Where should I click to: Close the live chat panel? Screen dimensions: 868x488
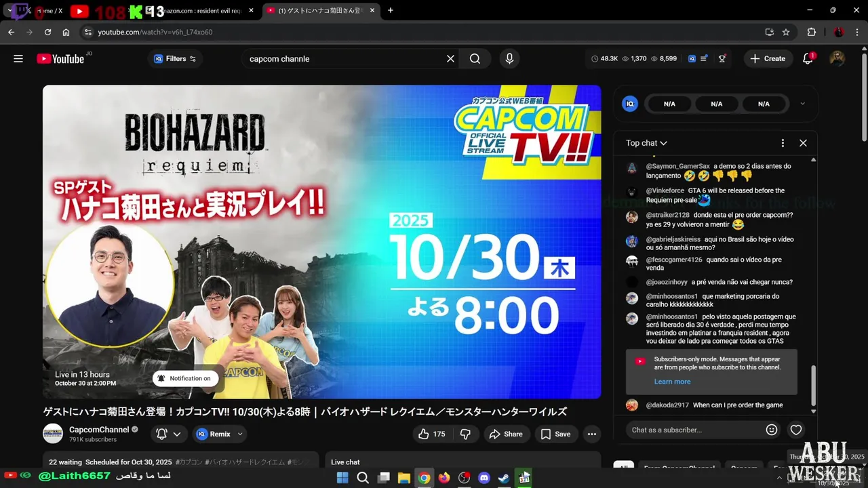coord(803,143)
